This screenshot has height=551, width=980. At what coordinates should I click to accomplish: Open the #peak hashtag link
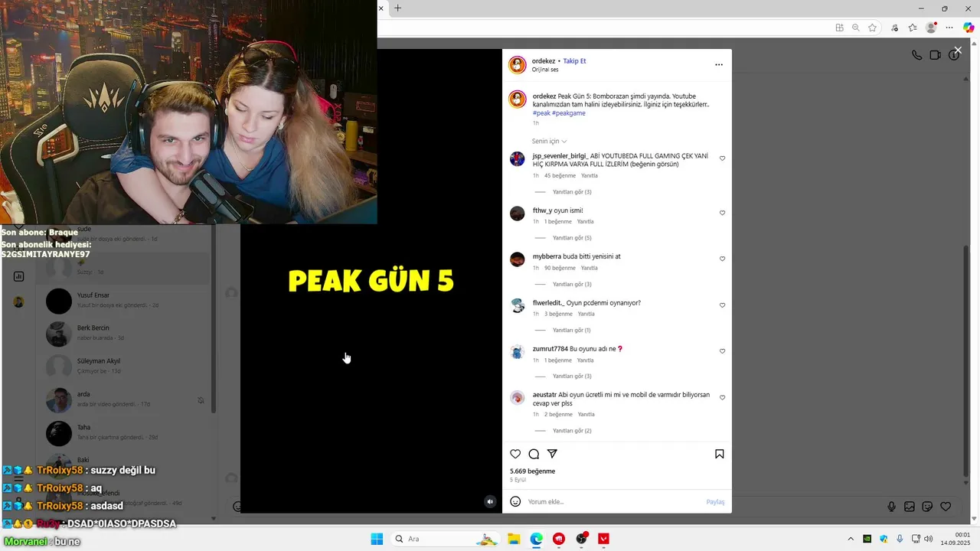pos(541,113)
